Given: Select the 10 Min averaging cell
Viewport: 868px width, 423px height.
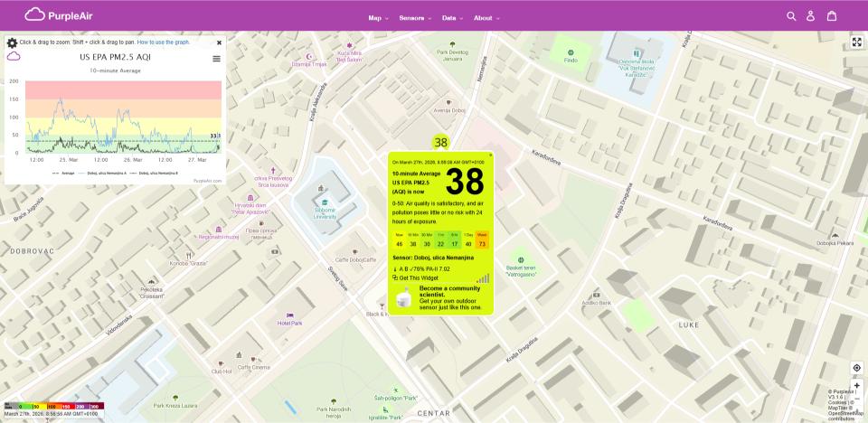Looking at the screenshot, I should 413,240.
